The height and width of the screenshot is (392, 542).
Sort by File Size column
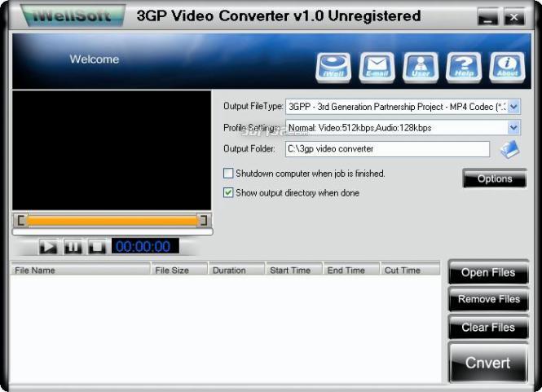tap(179, 271)
